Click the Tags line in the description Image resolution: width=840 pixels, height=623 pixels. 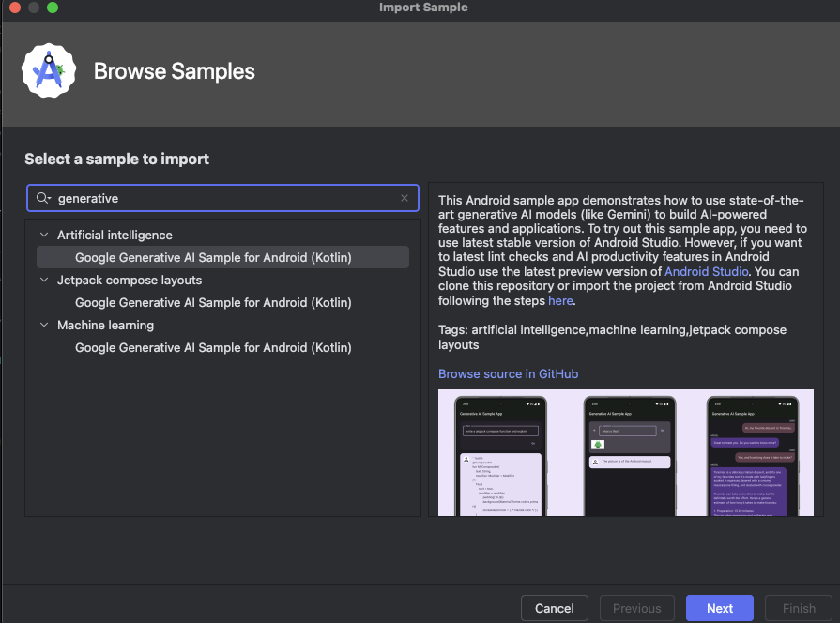[612, 337]
